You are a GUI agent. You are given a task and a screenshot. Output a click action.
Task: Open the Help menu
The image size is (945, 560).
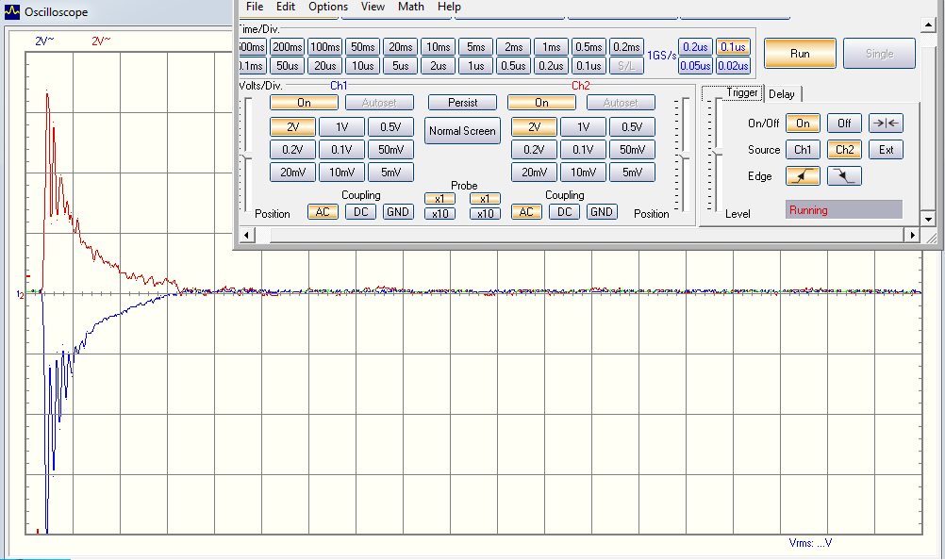tap(449, 7)
